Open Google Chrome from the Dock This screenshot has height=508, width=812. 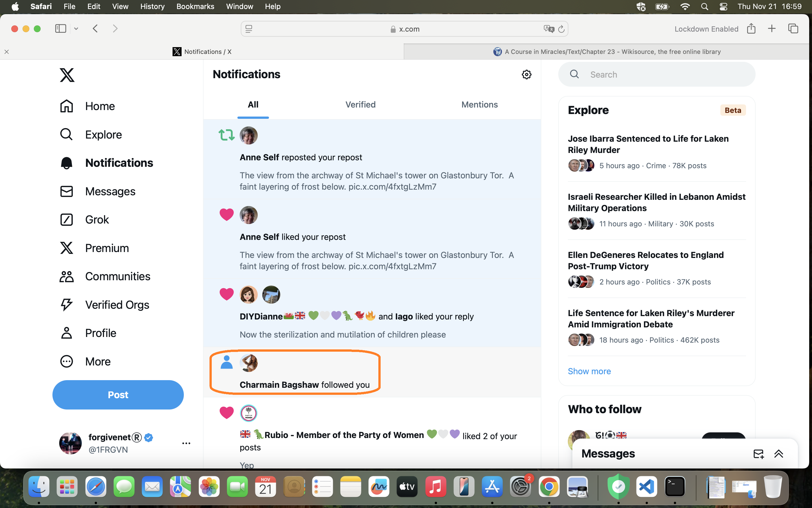point(549,487)
